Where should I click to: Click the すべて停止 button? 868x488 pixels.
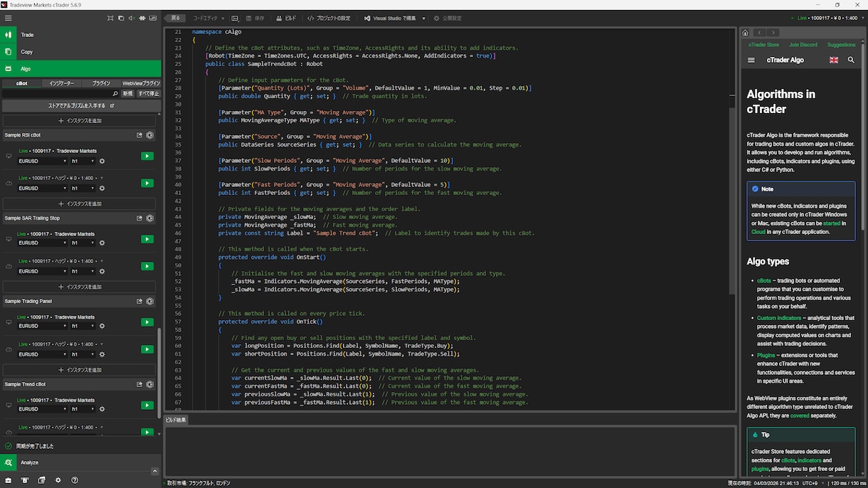point(149,94)
